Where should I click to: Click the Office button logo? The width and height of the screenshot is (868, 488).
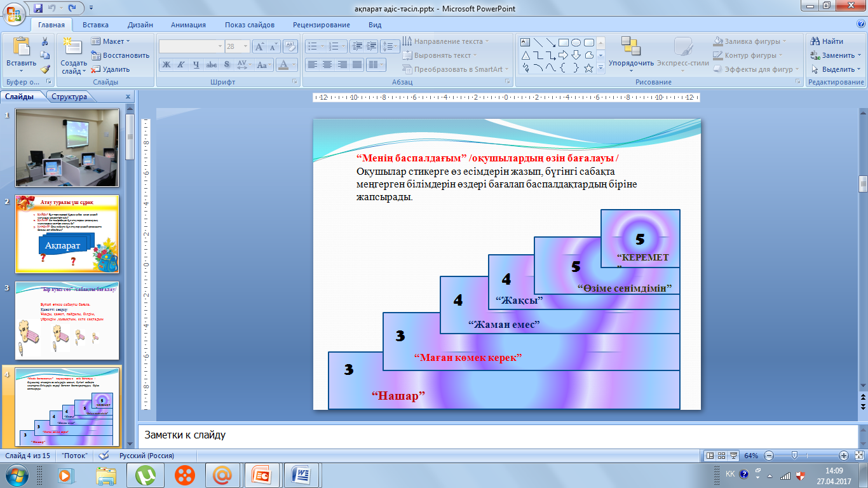[x=14, y=14]
